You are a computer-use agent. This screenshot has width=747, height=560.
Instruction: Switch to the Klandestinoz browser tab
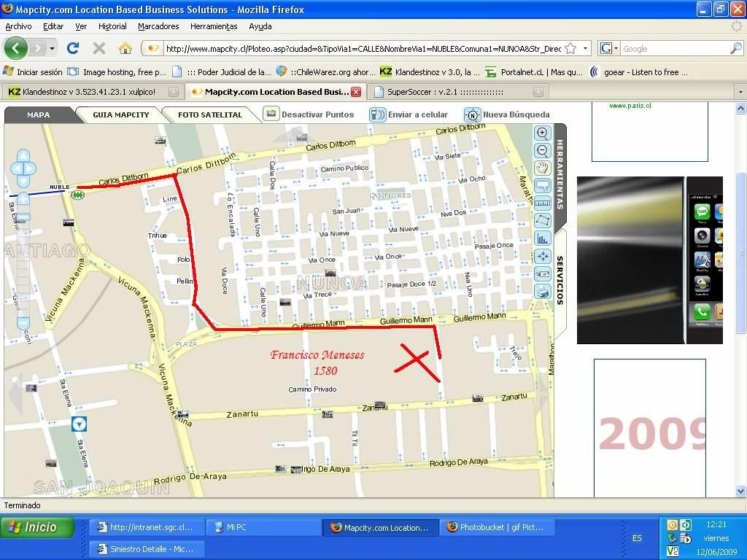coord(93,92)
